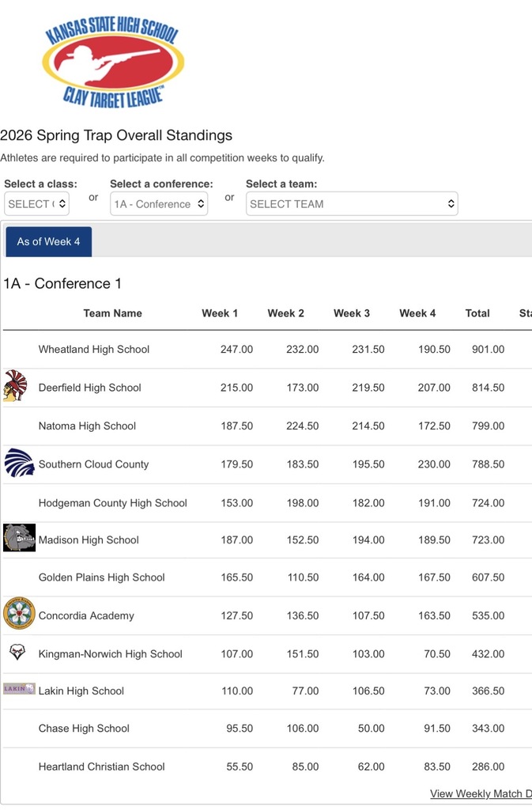This screenshot has width=532, height=810.
Task: Click the Lakin High School team name
Action: click(81, 691)
